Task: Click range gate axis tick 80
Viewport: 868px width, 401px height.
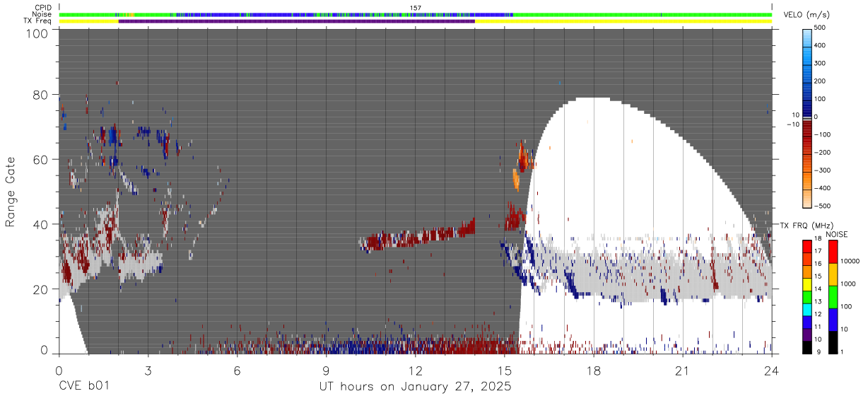Action: click(x=42, y=94)
